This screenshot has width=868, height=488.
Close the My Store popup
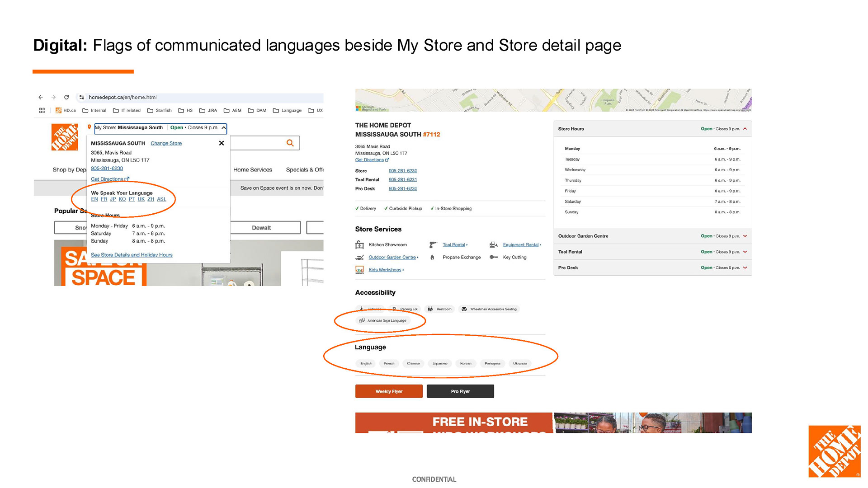coord(222,143)
